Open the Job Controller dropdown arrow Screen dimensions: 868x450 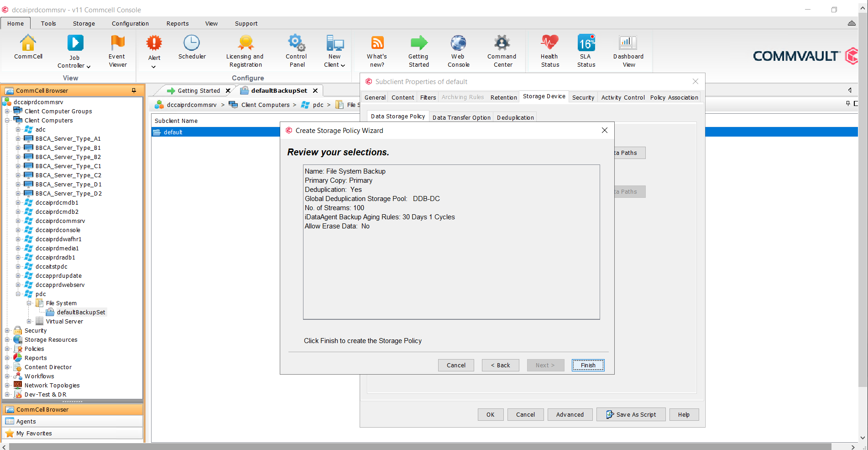[x=89, y=66]
